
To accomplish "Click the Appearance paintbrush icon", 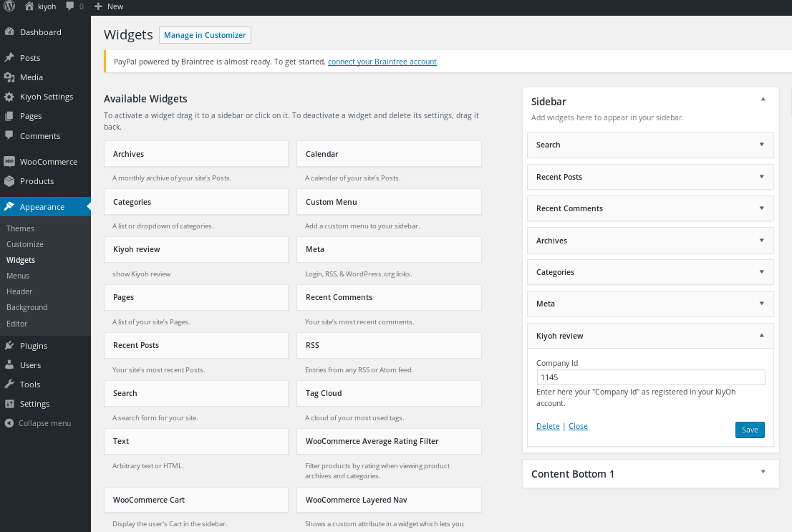I will point(9,206).
